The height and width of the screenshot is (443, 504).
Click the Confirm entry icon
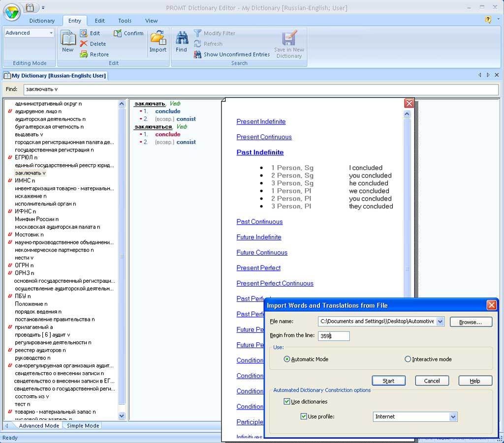118,33
